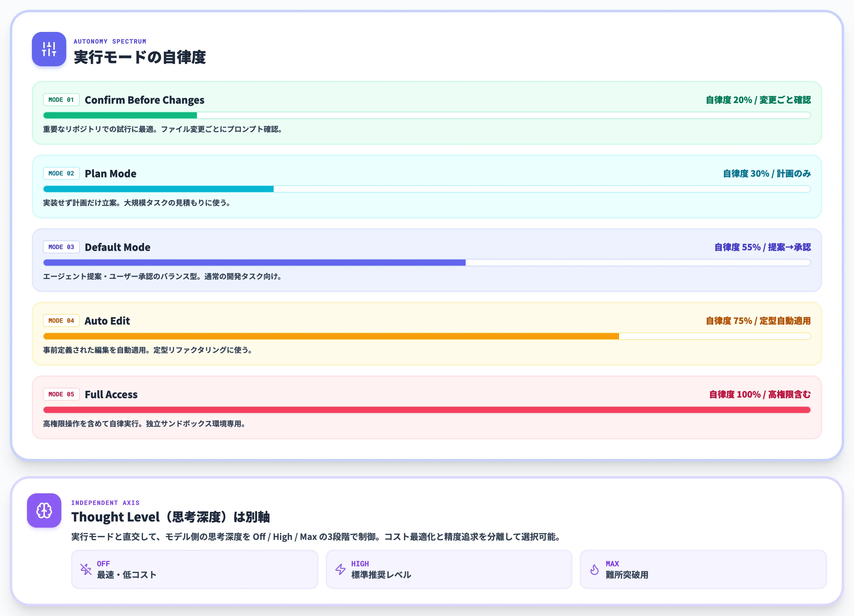854x616 pixels.
Task: Click the autonomy spectrum sliders icon
Action: [49, 49]
